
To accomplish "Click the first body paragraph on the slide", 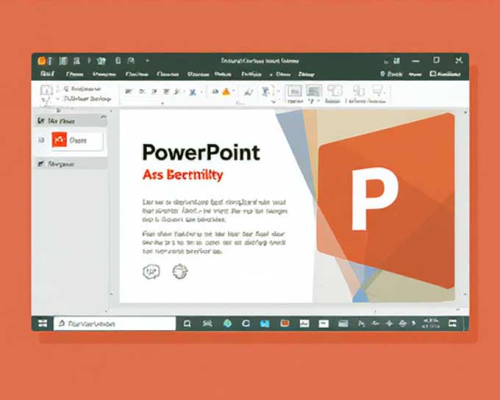I will coord(215,211).
